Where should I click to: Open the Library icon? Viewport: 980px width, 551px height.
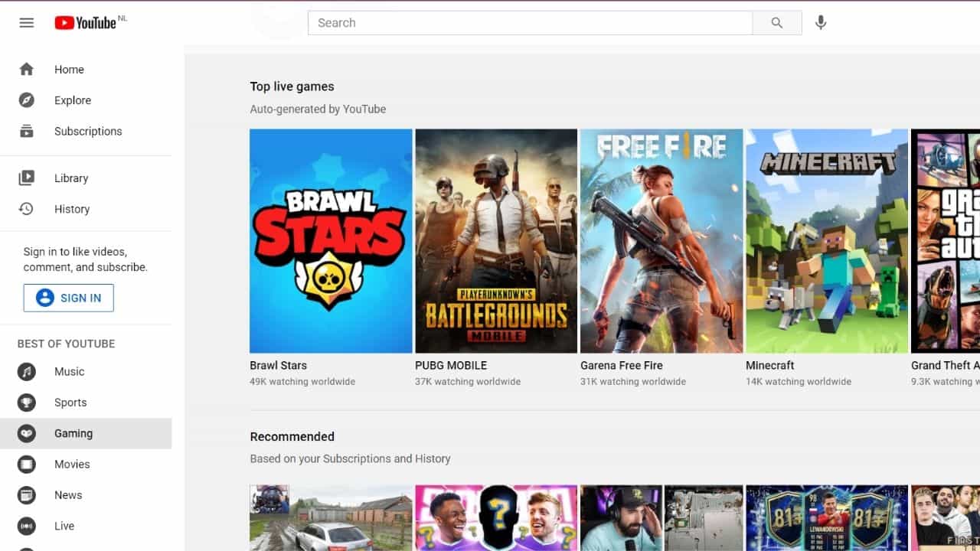(26, 178)
